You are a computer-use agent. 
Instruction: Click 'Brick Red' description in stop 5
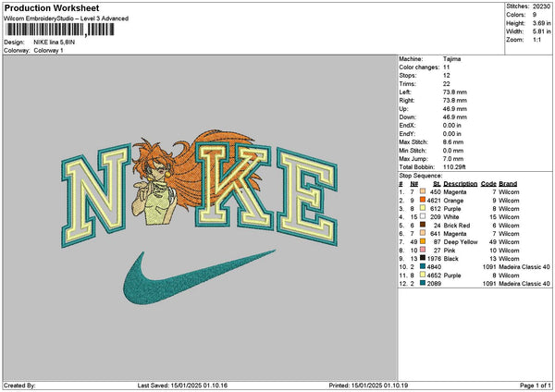[457, 226]
